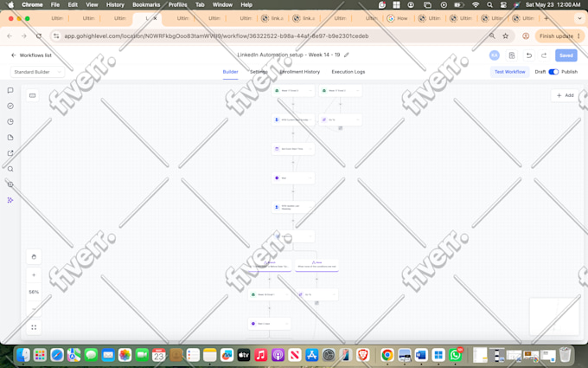The image size is (588, 368).
Task: Click the Saved button
Action: point(566,55)
